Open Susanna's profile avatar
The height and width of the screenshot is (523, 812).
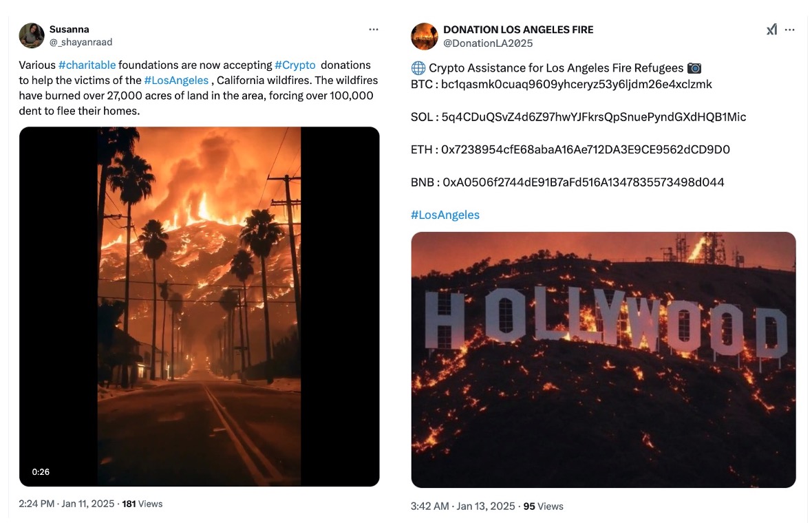(32, 36)
